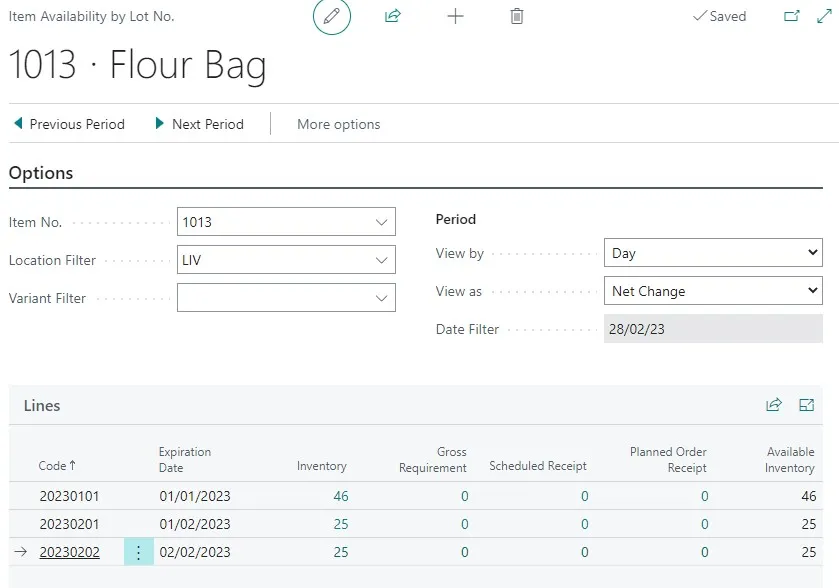839x588 pixels.
Task: Open More options menu
Action: (x=339, y=124)
